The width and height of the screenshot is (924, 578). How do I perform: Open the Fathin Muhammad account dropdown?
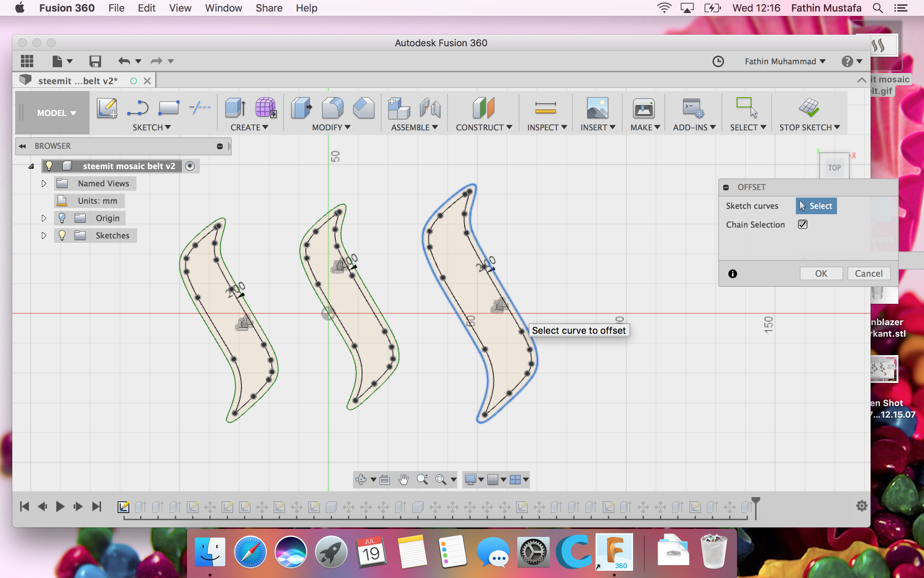pyautogui.click(x=785, y=61)
